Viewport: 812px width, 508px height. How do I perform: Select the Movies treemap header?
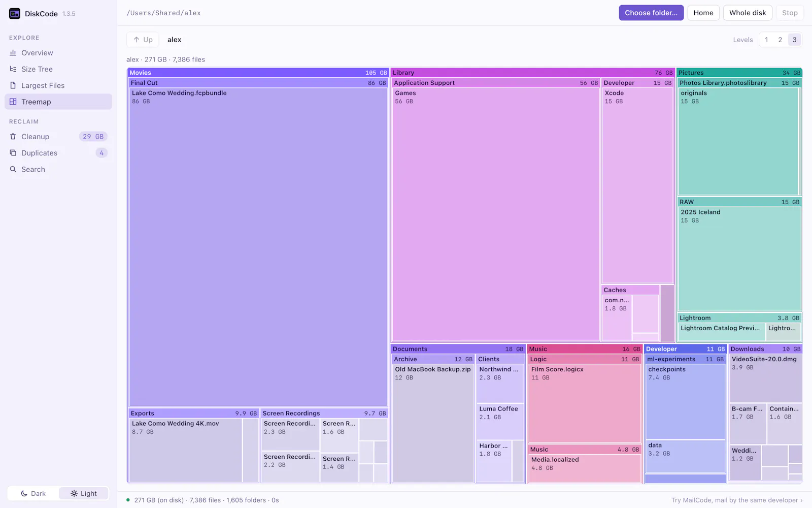click(x=258, y=73)
